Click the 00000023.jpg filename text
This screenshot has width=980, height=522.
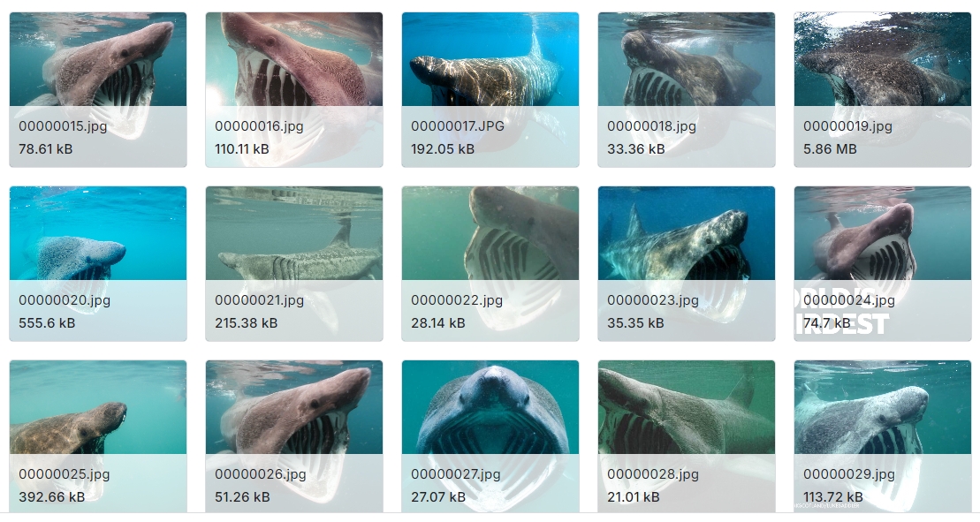click(652, 300)
